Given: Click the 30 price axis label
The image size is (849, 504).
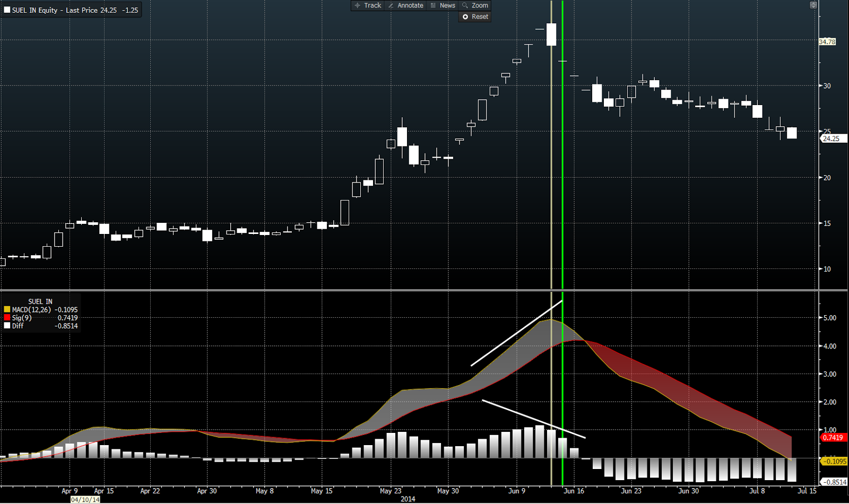Looking at the screenshot, I should [827, 85].
